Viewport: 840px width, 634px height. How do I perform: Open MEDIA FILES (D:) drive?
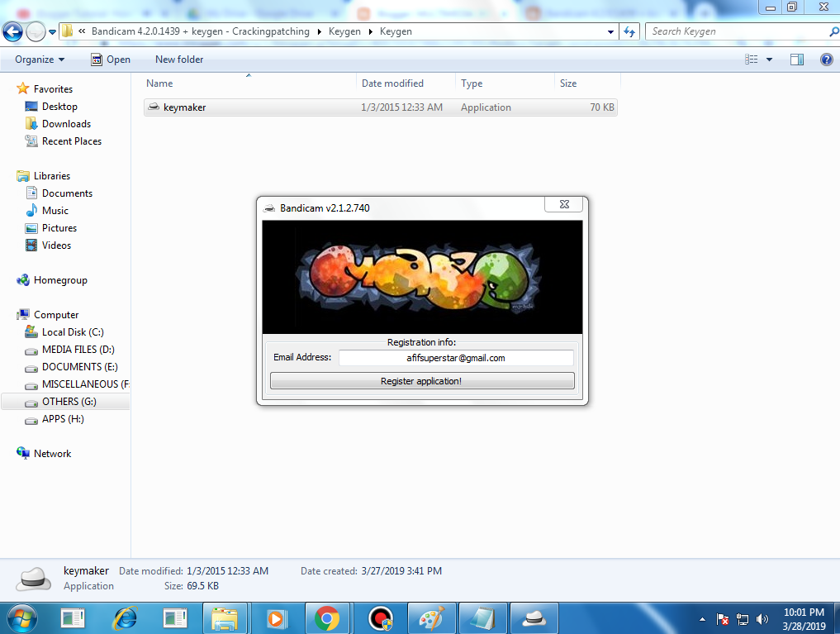(x=78, y=350)
